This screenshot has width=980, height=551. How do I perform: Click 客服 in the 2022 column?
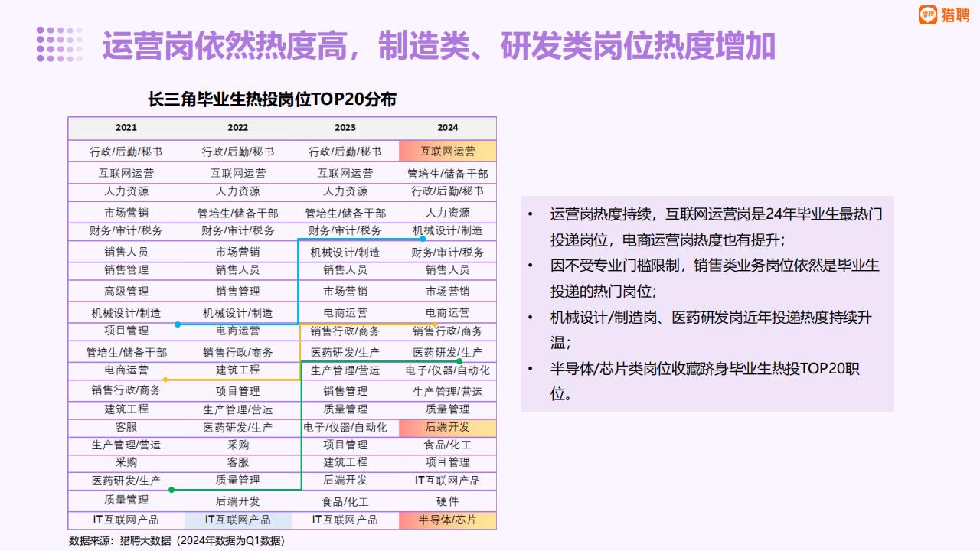[238, 462]
